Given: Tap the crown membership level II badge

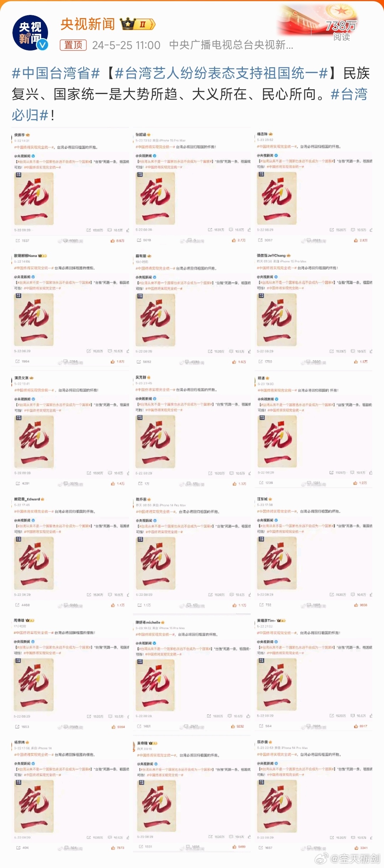Looking at the screenshot, I should coord(138,24).
